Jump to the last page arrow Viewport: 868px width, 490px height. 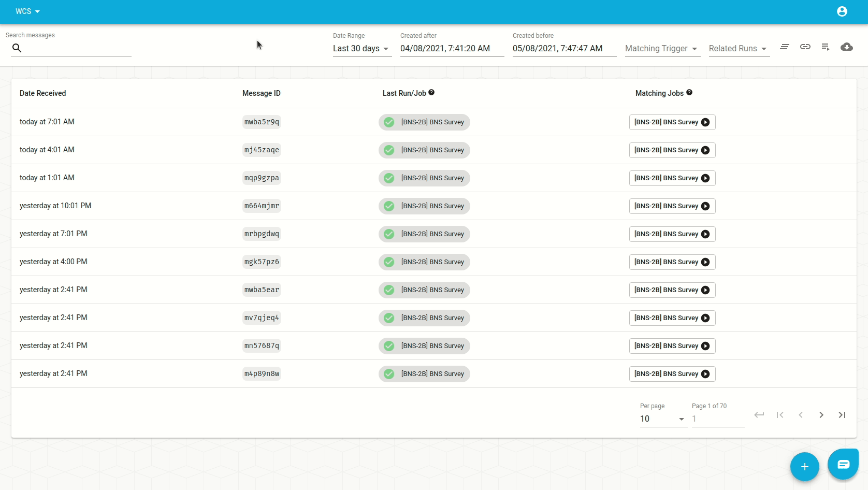point(842,415)
